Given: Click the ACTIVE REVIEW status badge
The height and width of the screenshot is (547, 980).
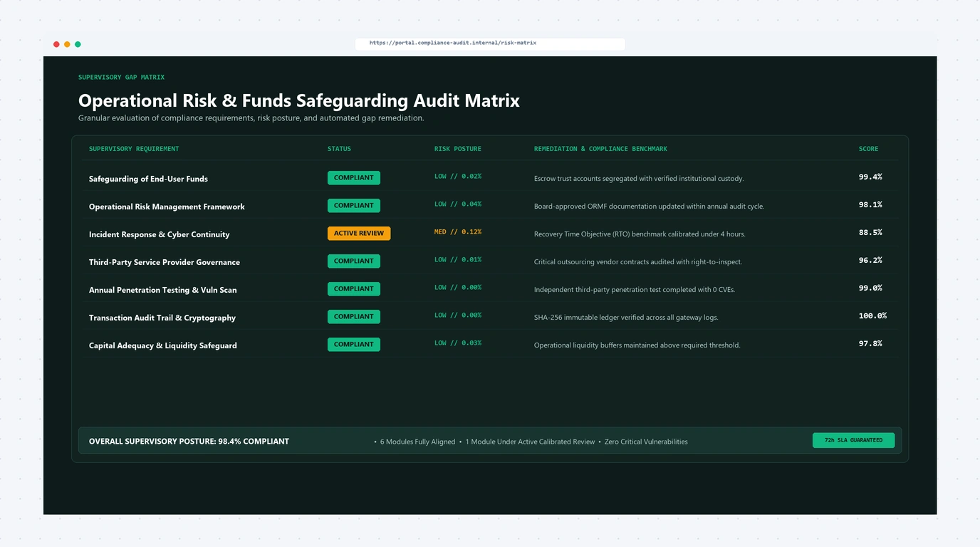Looking at the screenshot, I should point(359,234).
